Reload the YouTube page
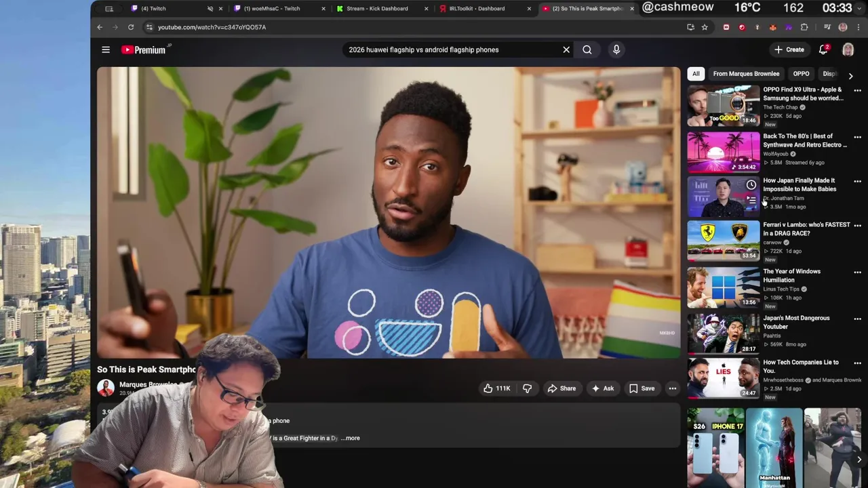This screenshot has height=488, width=868. (131, 27)
